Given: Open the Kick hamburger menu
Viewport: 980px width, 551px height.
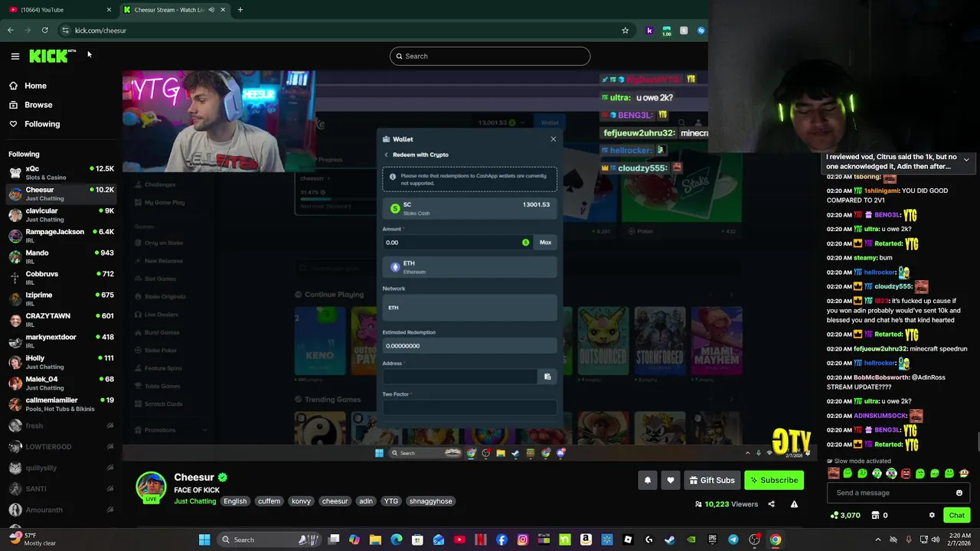Looking at the screenshot, I should point(15,56).
